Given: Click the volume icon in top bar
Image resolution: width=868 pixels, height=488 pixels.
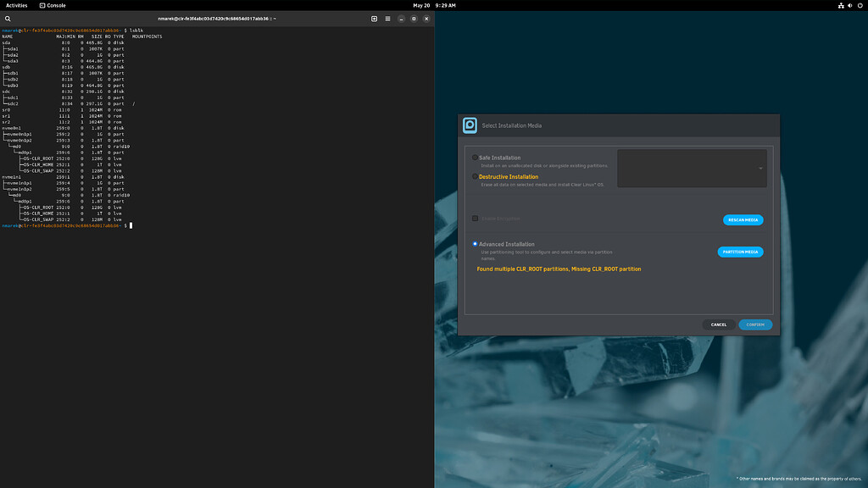Looking at the screenshot, I should pos(851,5).
